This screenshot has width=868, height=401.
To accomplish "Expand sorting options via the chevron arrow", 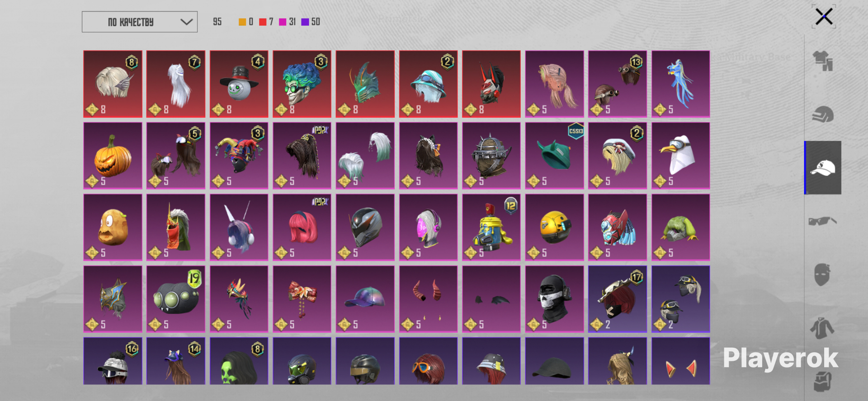I will [x=186, y=22].
